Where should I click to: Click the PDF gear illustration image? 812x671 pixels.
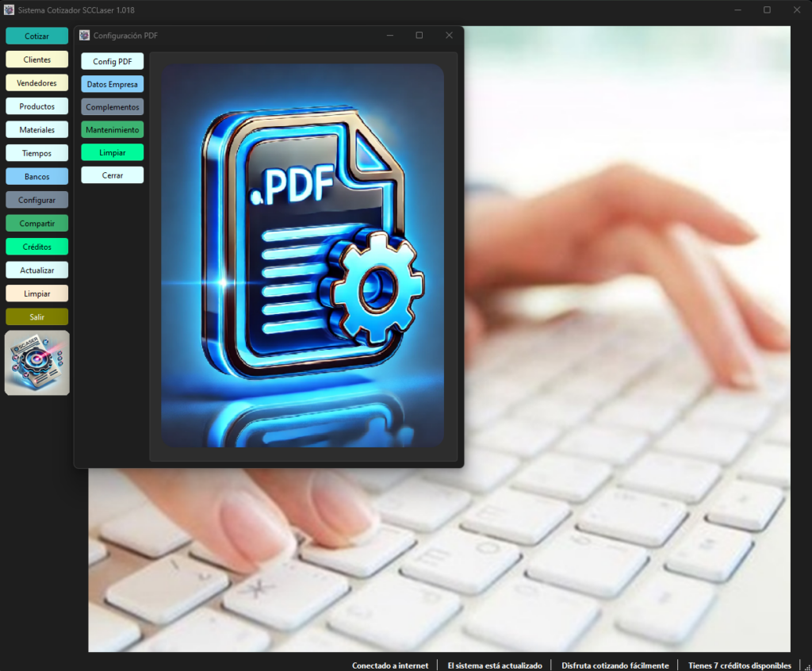coord(302,255)
